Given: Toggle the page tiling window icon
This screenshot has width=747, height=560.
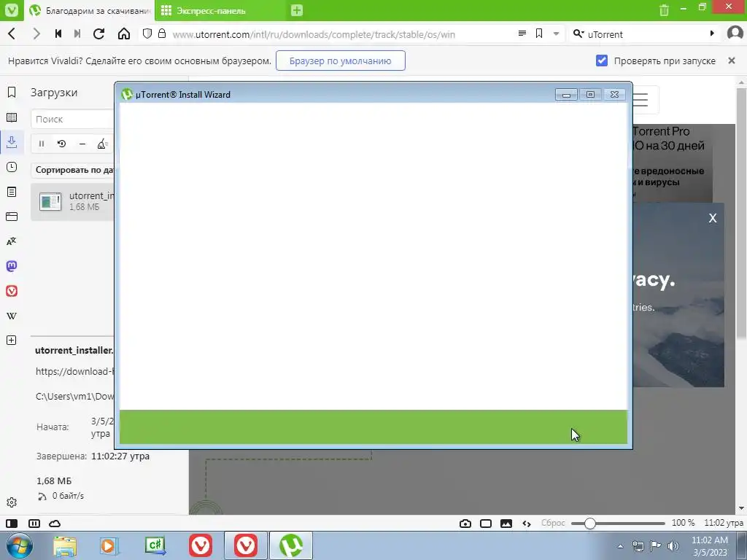Looking at the screenshot, I should 485,524.
